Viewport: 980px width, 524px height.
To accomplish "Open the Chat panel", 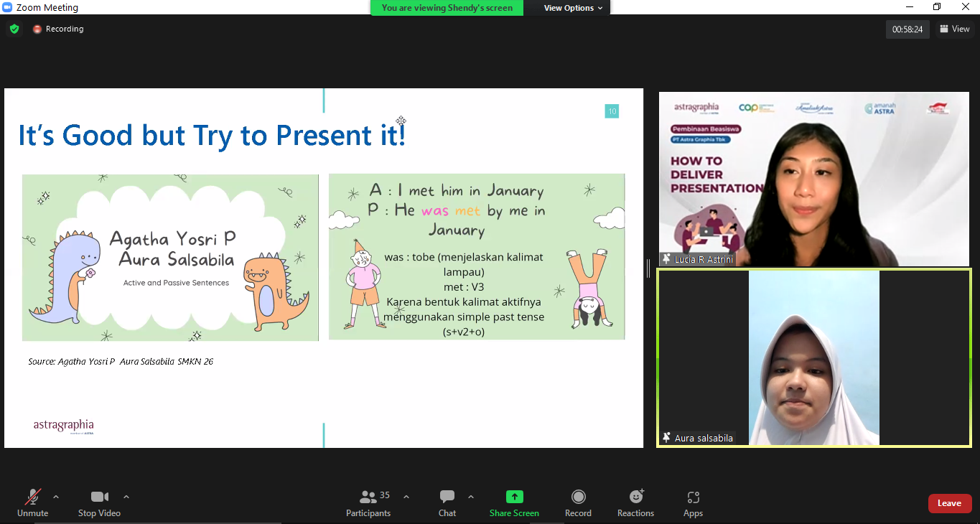I will pyautogui.click(x=447, y=502).
